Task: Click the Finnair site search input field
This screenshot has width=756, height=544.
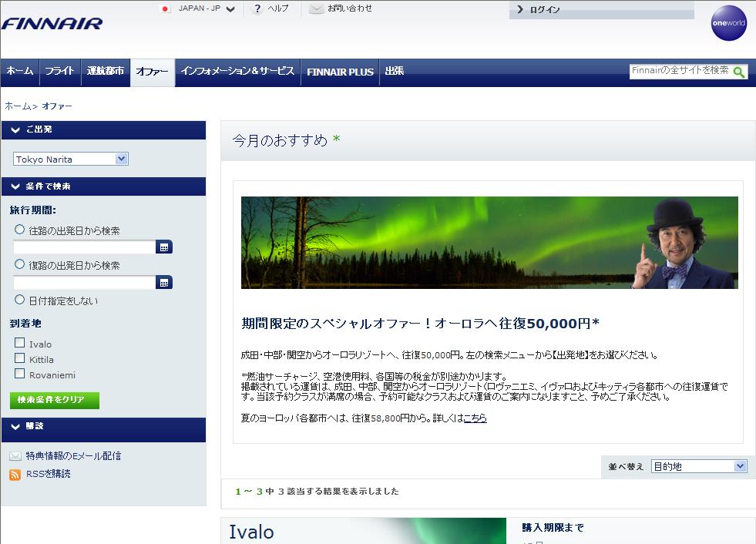Action: [680, 71]
